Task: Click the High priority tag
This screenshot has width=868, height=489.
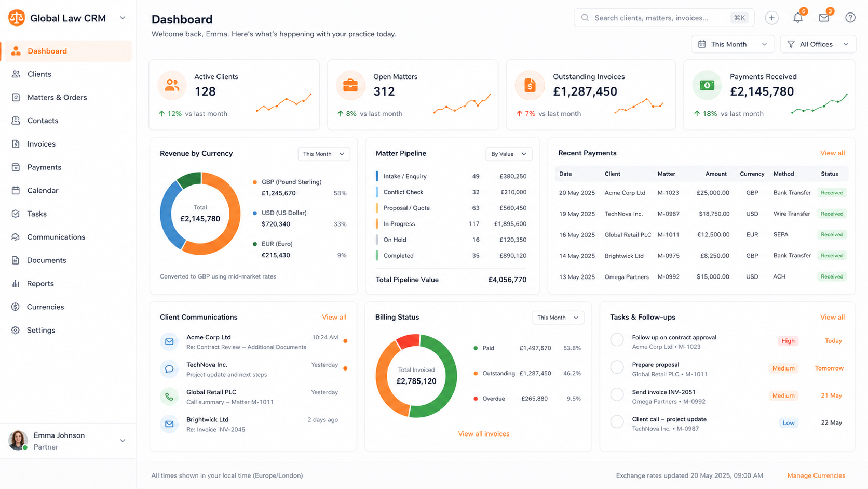Action: click(788, 341)
